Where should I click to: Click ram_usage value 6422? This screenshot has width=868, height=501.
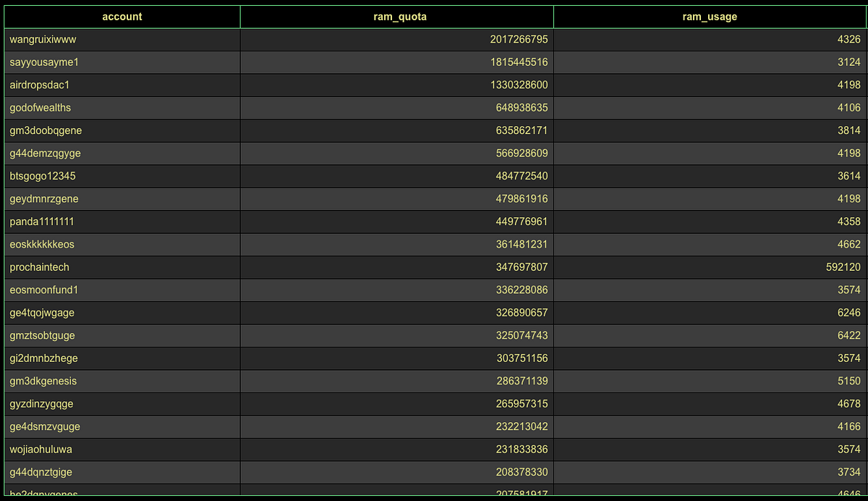pyautogui.click(x=848, y=336)
